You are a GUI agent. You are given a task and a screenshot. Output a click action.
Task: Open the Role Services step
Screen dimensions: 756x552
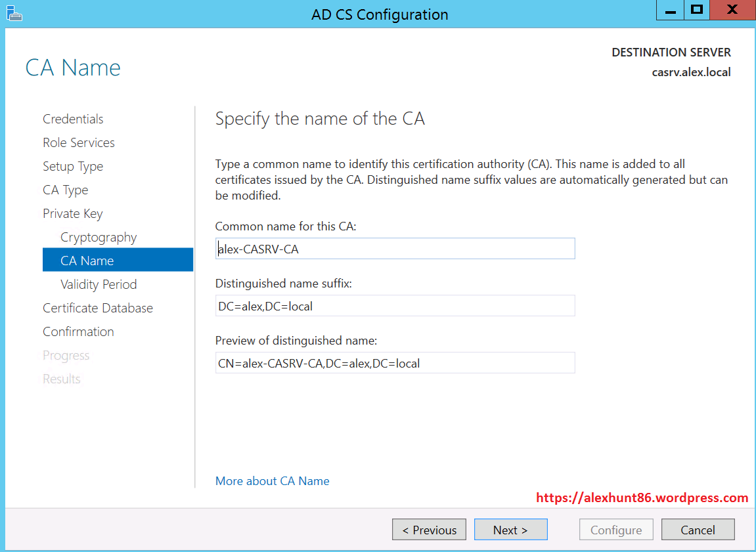click(79, 142)
